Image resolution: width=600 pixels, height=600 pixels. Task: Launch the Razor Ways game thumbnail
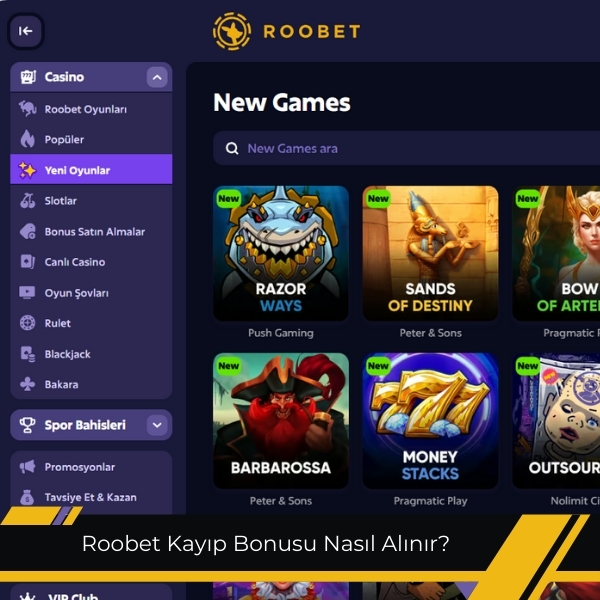(281, 253)
